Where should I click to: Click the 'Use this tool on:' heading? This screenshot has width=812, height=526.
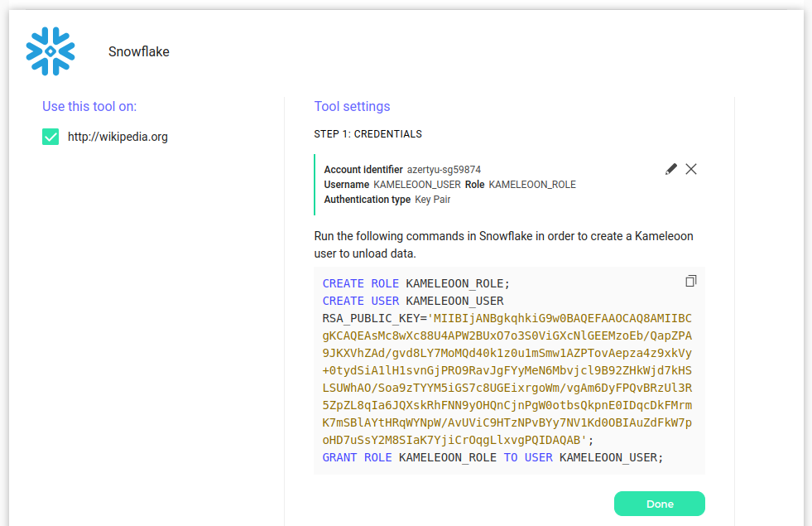[x=89, y=106]
